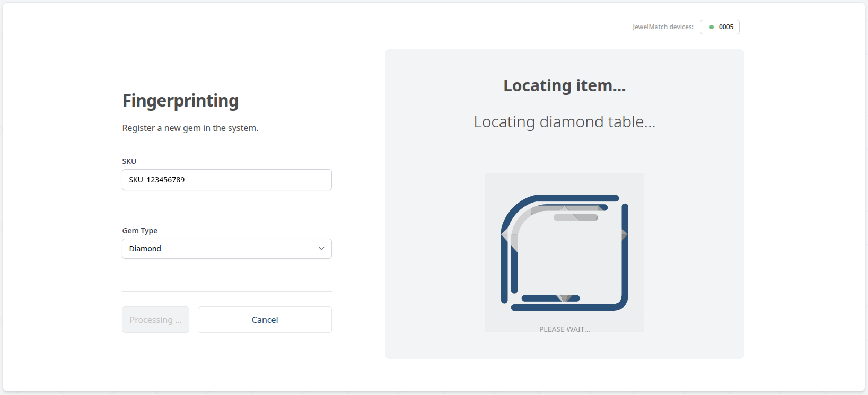
Task: Click the disabled Processing ... button
Action: pos(155,320)
